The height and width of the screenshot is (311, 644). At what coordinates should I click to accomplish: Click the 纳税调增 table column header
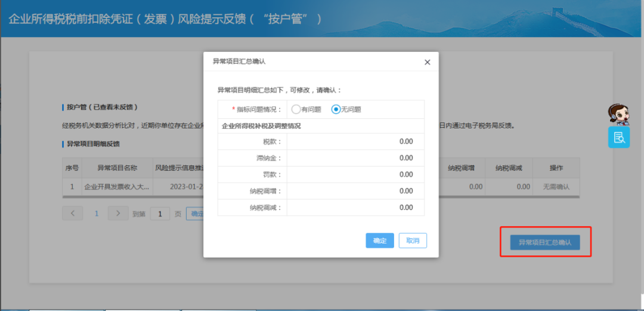[x=461, y=168]
